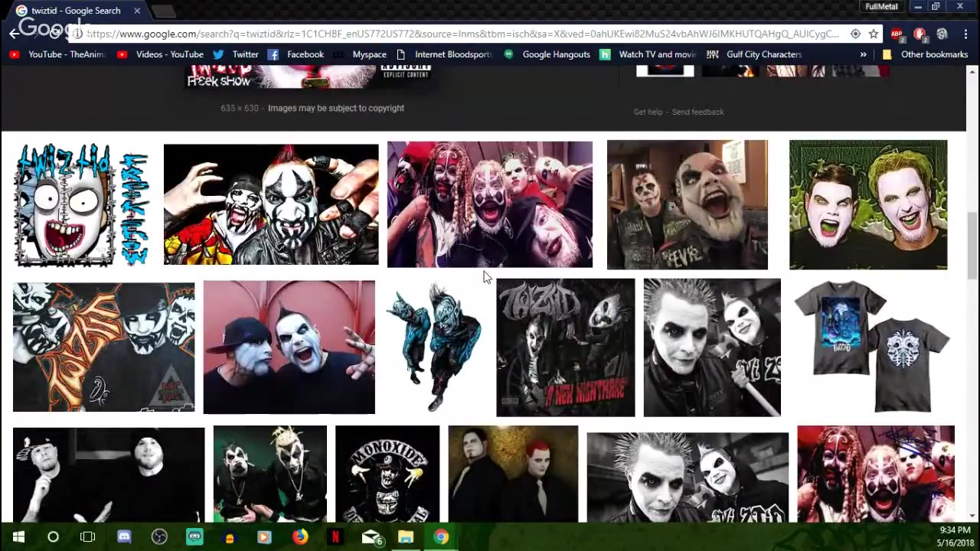This screenshot has width=980, height=551.
Task: Bookmark this page with the star icon
Action: [x=874, y=34]
